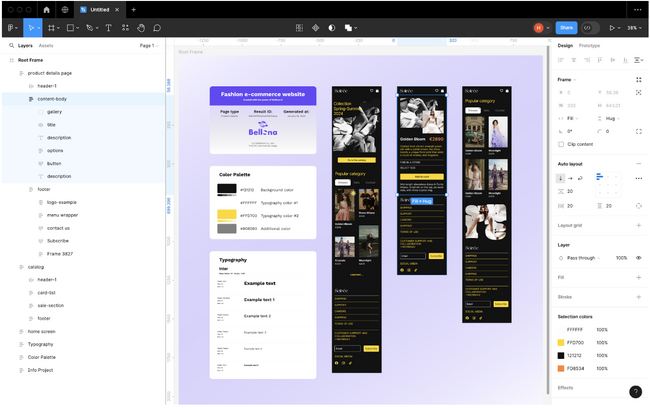
Task: Toggle the Clip content checkbox
Action: pyautogui.click(x=561, y=144)
